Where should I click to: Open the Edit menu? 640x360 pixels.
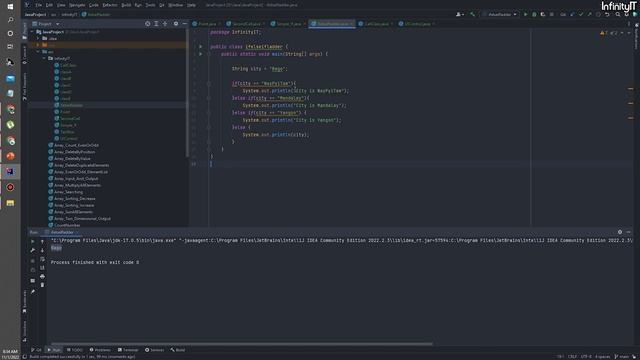pos(49,5)
